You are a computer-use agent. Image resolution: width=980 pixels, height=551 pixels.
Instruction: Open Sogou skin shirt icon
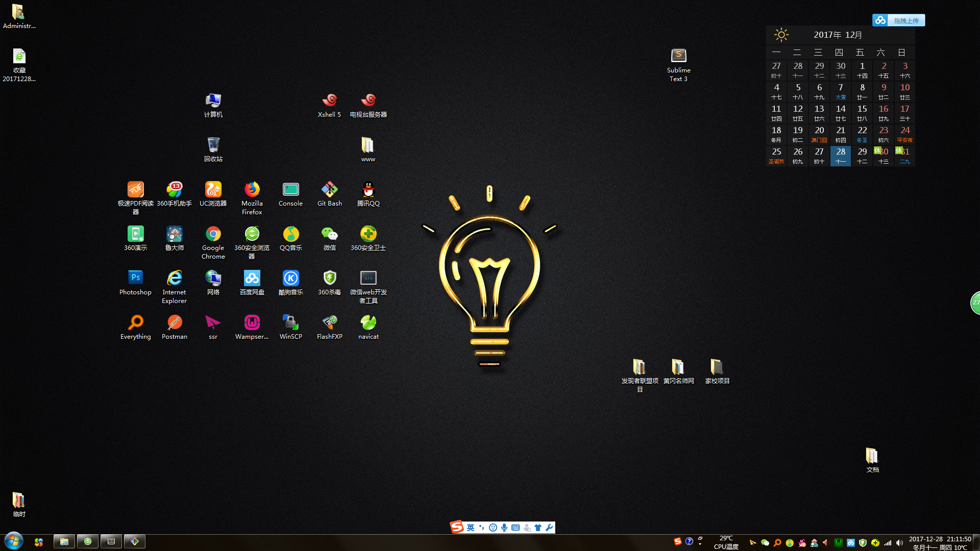pyautogui.click(x=538, y=528)
